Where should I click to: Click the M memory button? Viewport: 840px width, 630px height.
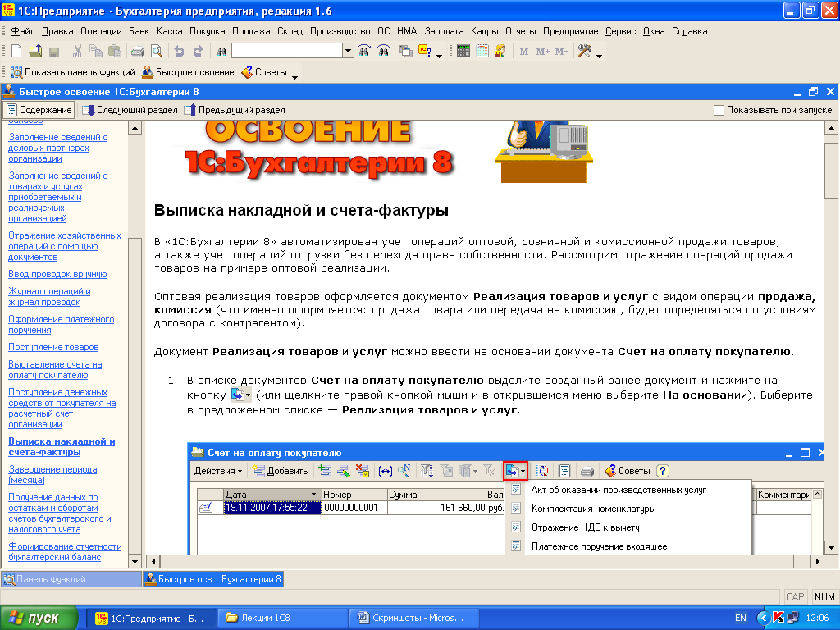[524, 52]
